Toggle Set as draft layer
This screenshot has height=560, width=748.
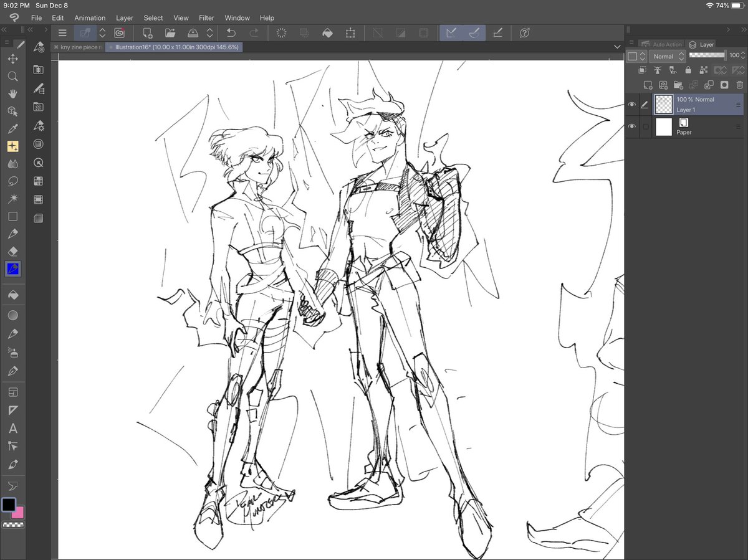(673, 71)
